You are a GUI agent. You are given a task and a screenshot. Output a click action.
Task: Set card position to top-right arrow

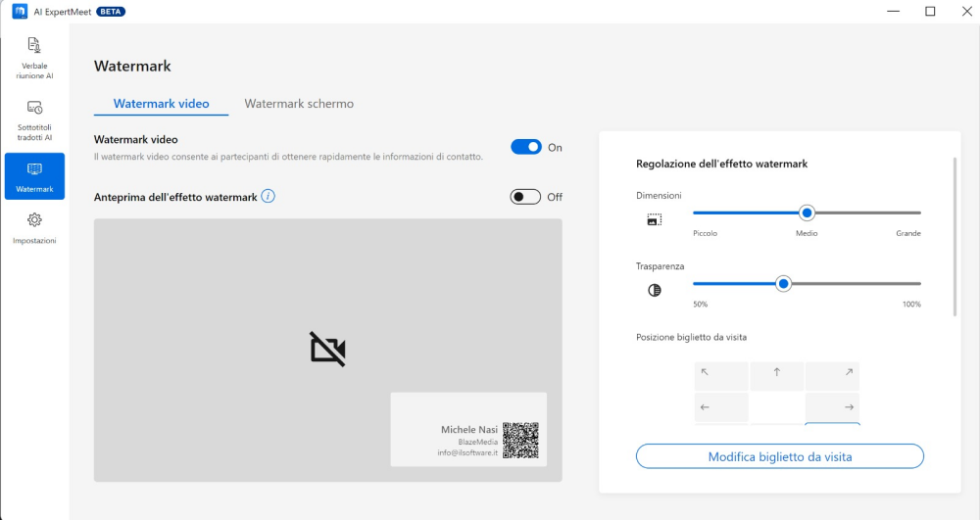point(832,376)
